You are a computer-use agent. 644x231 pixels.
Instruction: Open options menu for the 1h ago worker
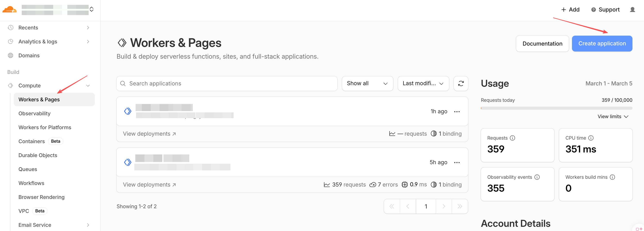457,111
